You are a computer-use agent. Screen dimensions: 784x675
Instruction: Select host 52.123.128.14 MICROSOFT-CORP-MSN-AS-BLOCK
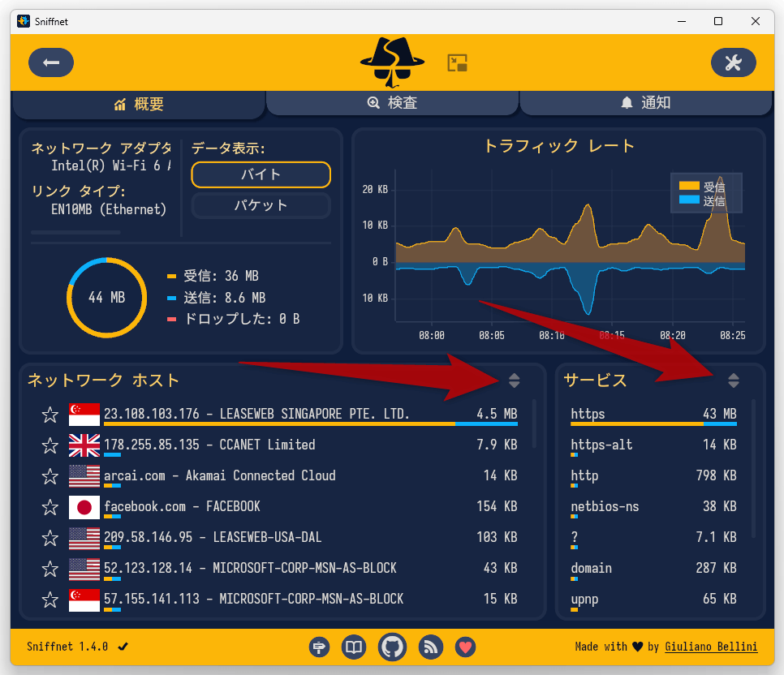pos(311,569)
